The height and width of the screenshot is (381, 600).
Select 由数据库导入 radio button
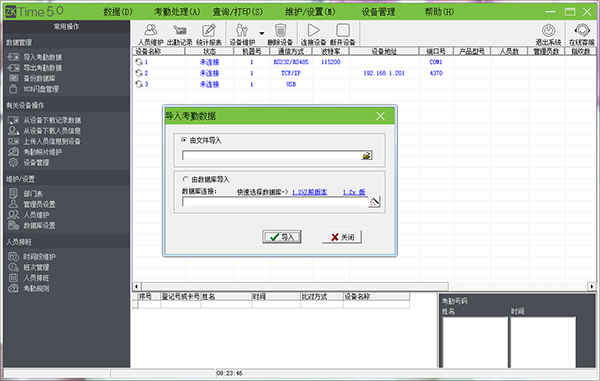[x=186, y=179]
